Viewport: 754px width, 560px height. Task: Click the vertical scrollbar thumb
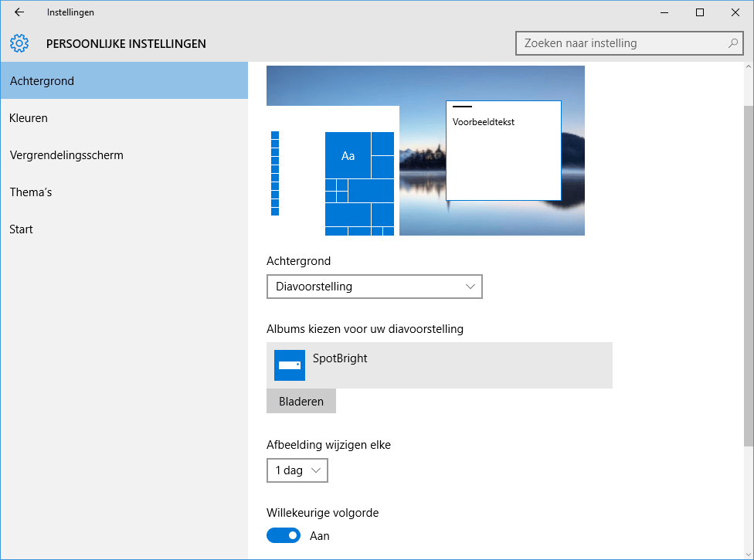749,277
